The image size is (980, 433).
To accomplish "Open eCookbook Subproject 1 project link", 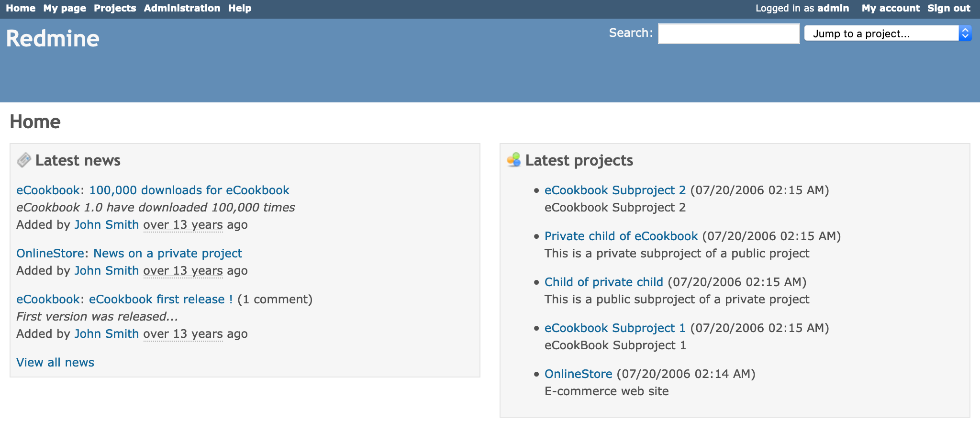I will (x=615, y=328).
